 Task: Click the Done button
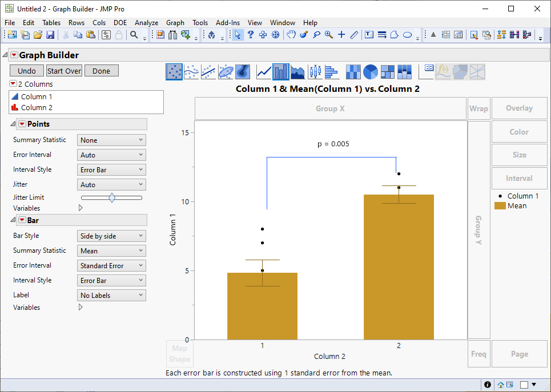(101, 71)
